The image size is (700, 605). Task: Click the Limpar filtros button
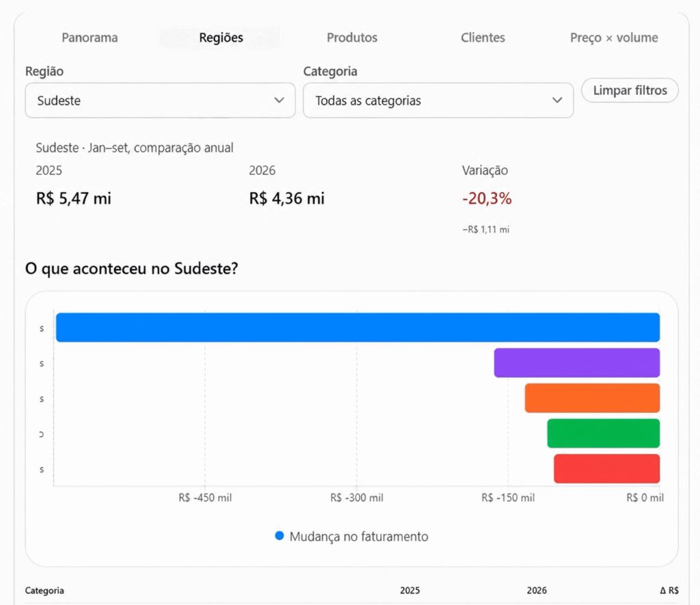click(x=630, y=90)
